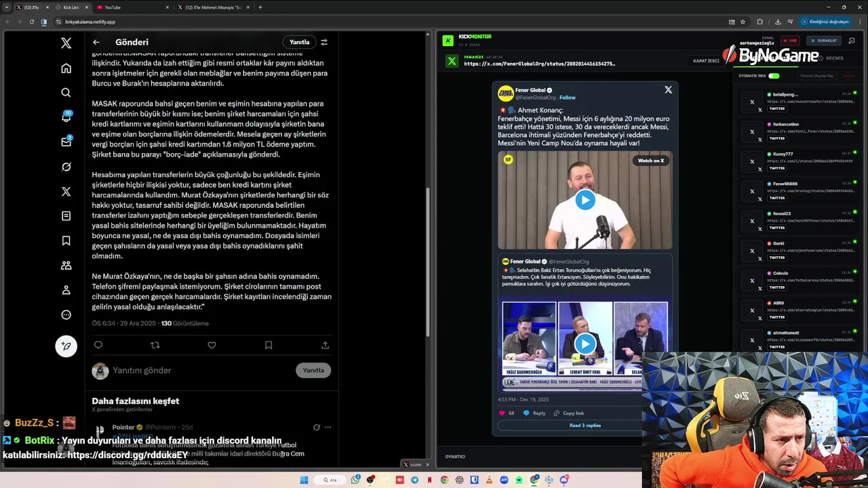The width and height of the screenshot is (868, 488).
Task: Click Windows Start button on taskbar
Action: pos(304,480)
